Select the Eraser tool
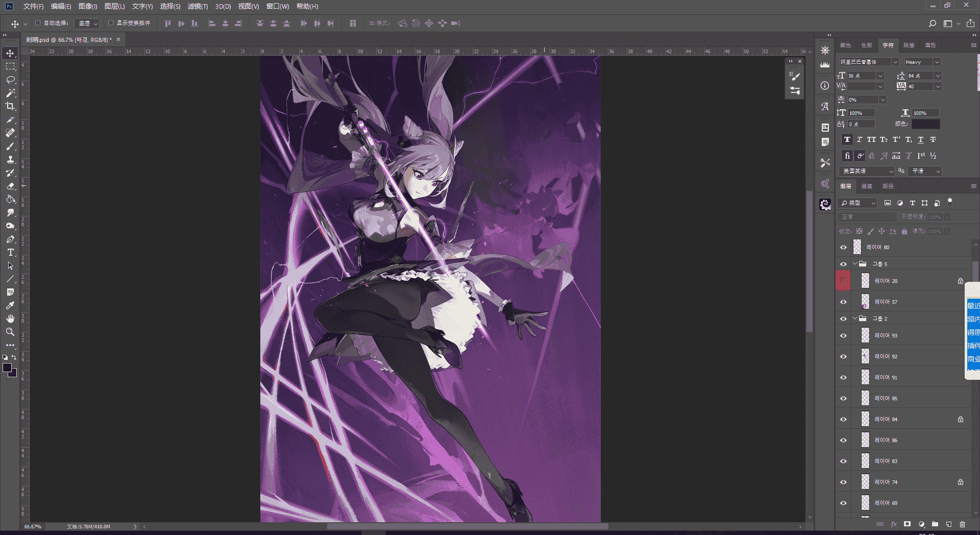 (10, 186)
